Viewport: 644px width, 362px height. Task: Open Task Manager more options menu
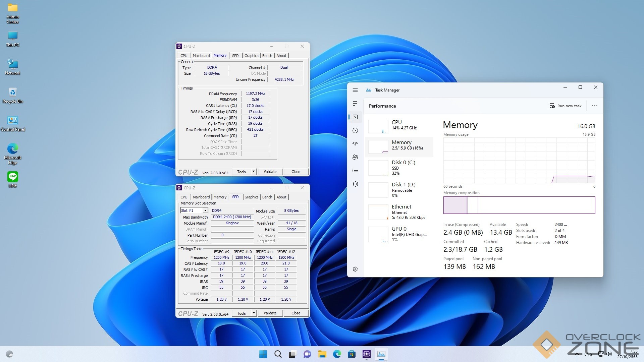click(x=594, y=106)
